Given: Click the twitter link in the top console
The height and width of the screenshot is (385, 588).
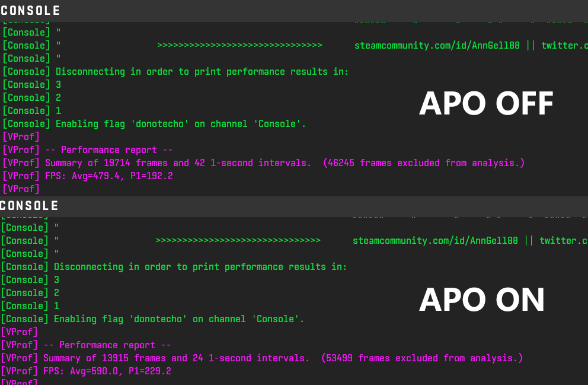Looking at the screenshot, I should pyautogui.click(x=564, y=46).
